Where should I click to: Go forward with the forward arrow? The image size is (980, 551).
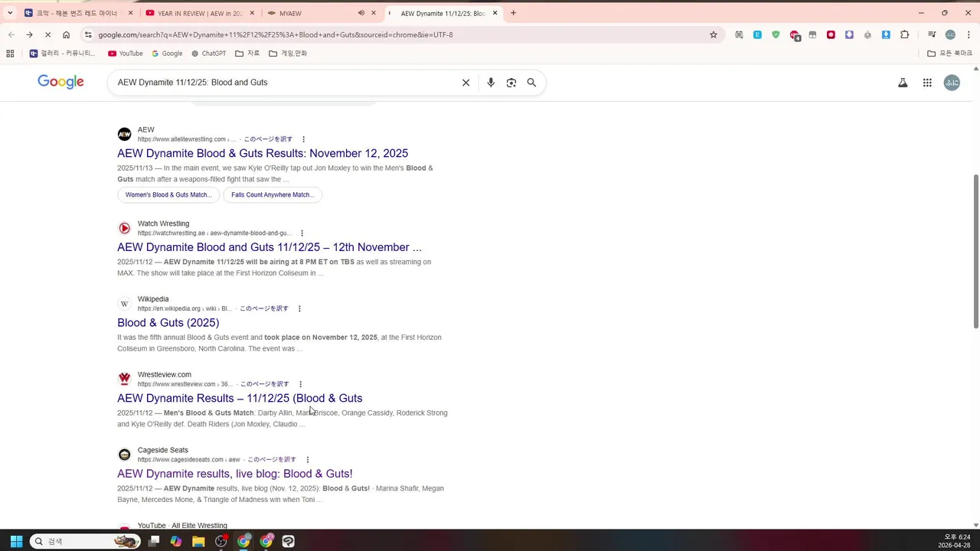tap(29, 34)
